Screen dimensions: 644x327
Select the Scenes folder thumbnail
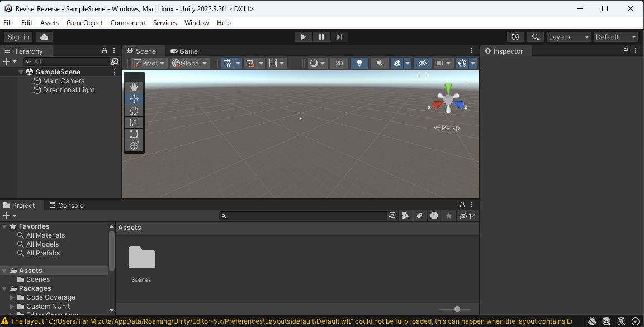(x=141, y=258)
